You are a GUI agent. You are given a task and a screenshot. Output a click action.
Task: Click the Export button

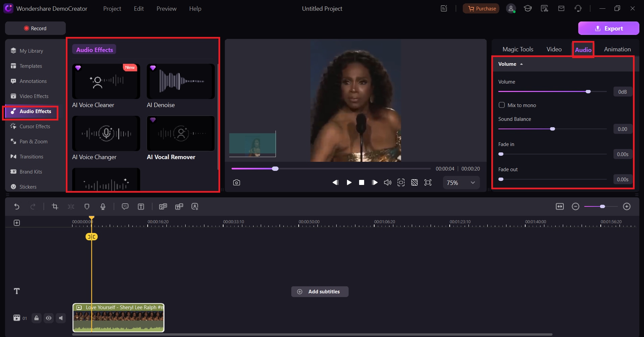click(x=608, y=28)
